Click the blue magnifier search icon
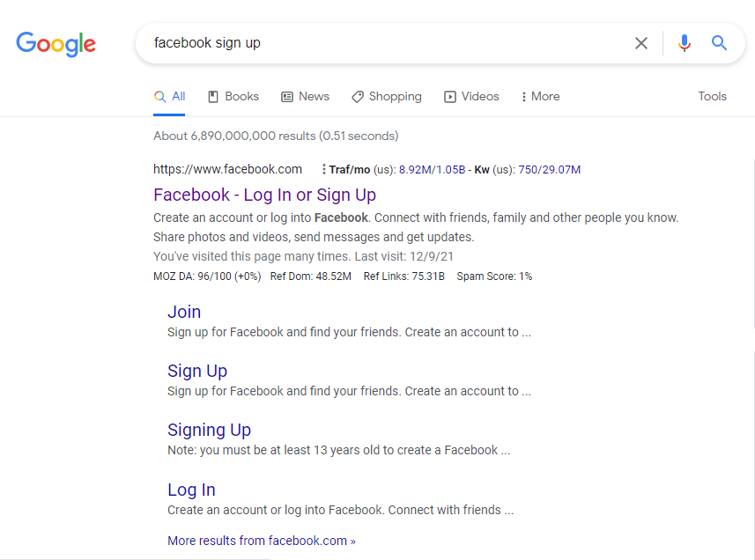The image size is (755, 560). (x=720, y=43)
